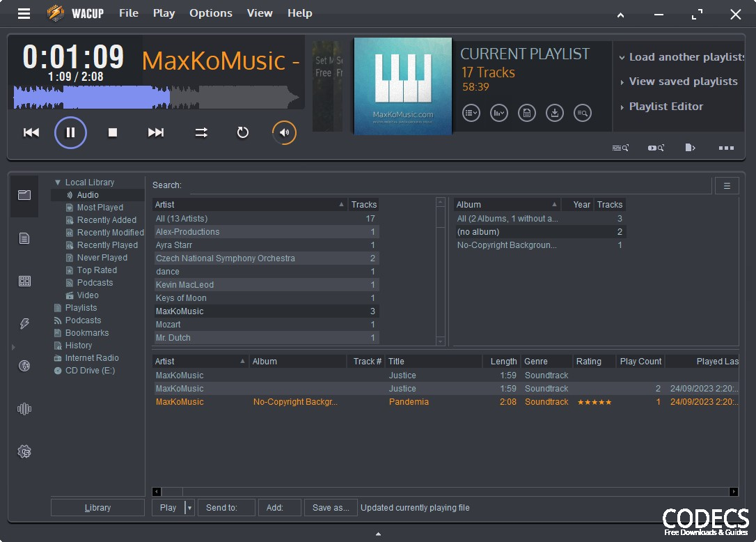
Task: Open the playlist list options icon
Action: pos(471,113)
